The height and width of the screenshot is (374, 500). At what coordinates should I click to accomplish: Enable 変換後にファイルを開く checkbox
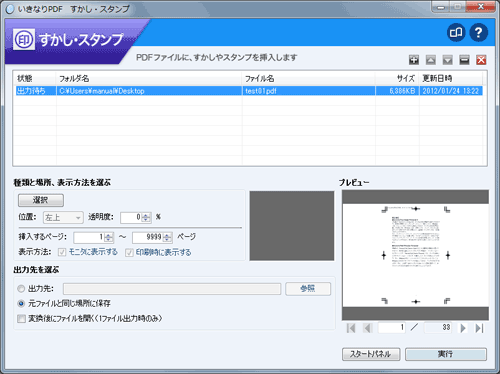pos(21,319)
